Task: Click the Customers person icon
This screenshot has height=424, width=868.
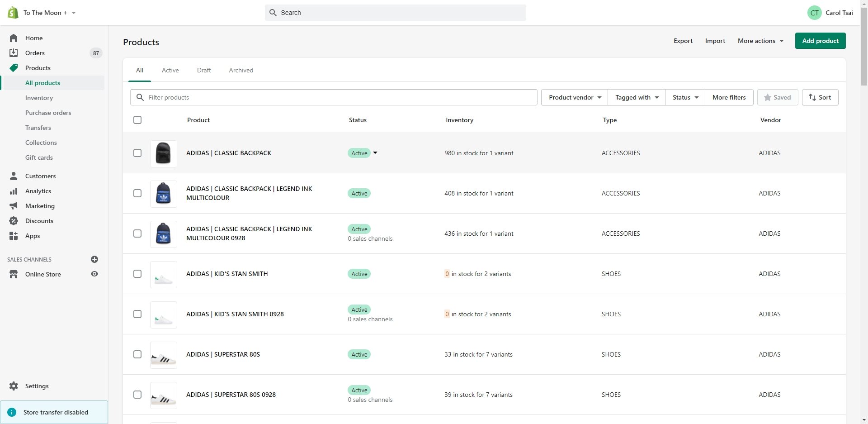Action: 14,176
